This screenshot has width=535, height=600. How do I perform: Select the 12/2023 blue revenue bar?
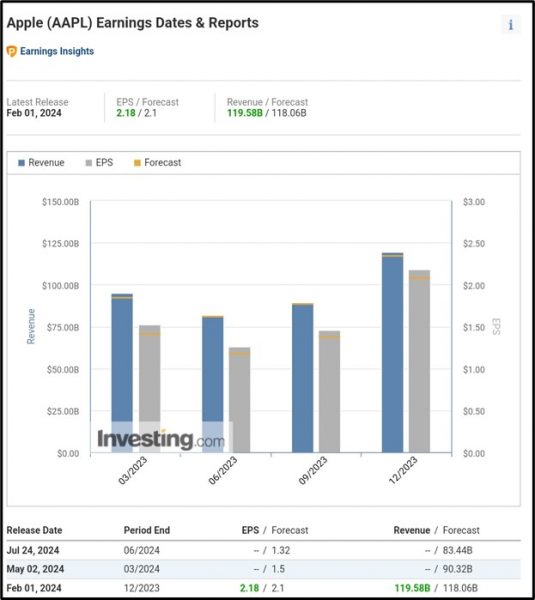pos(392,352)
